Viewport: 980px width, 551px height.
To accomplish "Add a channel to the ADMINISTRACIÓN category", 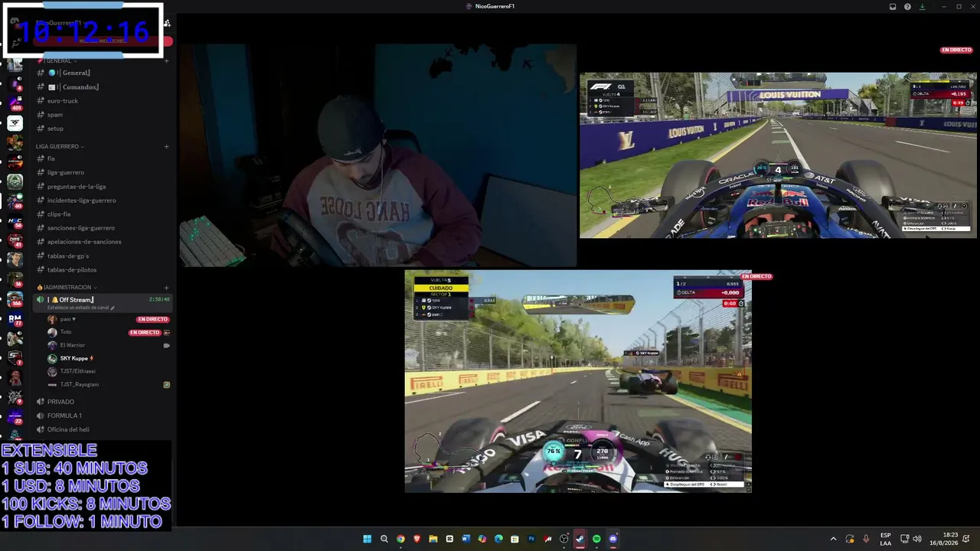I will [x=166, y=288].
